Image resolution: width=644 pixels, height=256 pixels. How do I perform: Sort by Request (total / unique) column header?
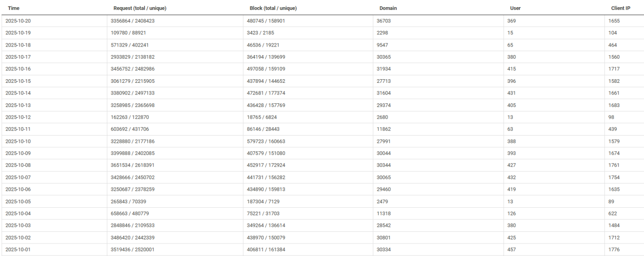coord(140,8)
